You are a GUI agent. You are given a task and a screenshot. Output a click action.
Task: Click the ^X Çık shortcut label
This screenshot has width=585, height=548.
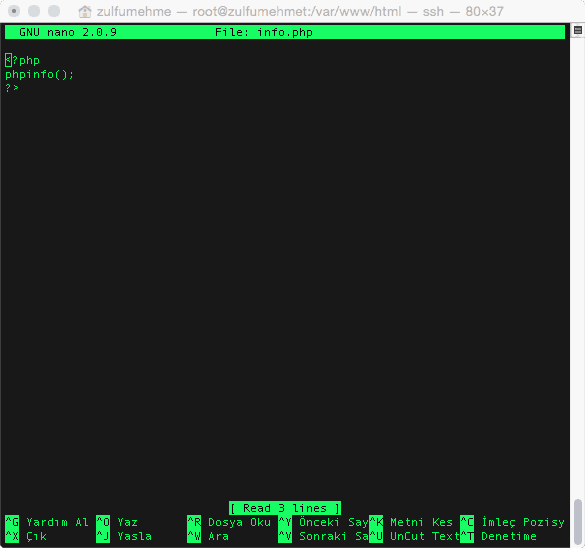(x=26, y=536)
